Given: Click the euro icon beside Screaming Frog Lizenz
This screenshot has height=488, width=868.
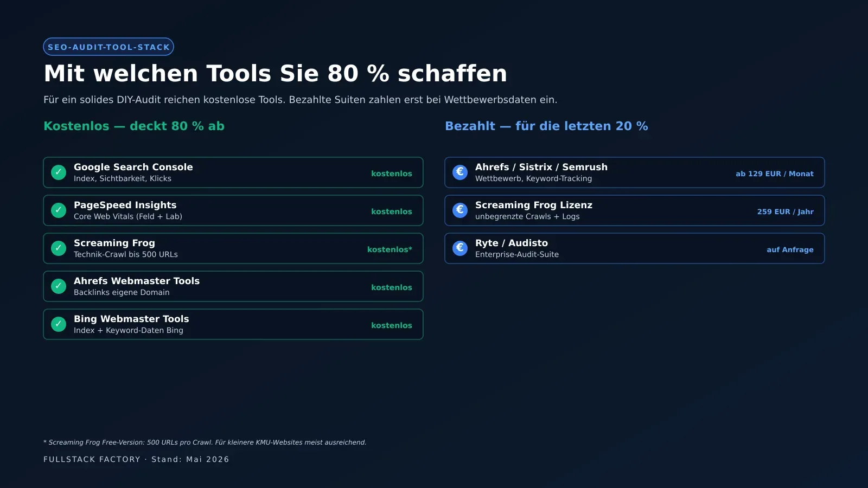Looking at the screenshot, I should click(460, 210).
